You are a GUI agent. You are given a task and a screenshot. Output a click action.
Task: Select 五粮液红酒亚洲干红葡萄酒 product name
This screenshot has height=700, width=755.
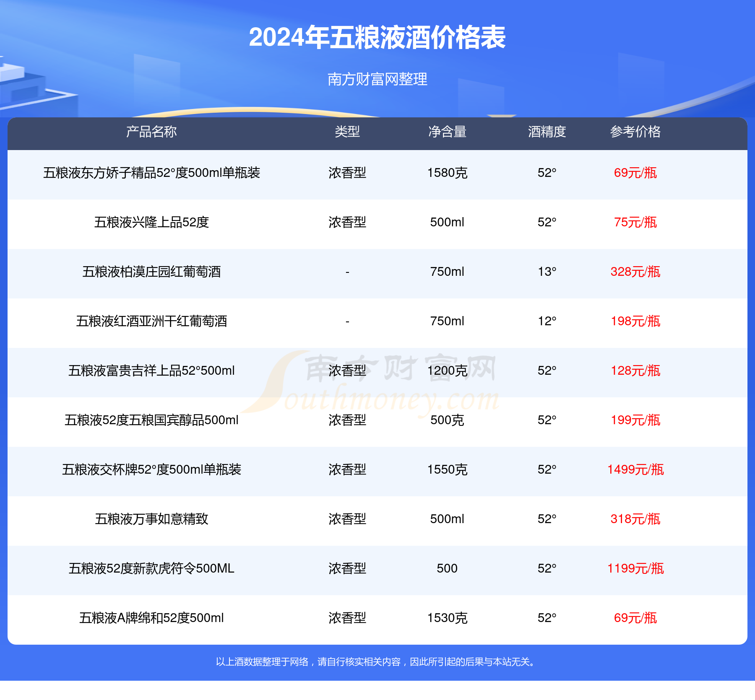(x=151, y=321)
